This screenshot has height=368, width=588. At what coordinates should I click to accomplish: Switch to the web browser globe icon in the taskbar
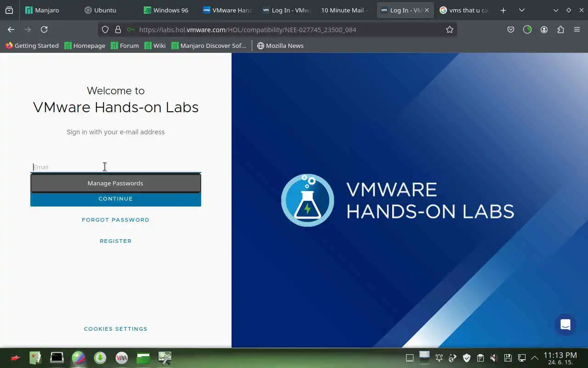pyautogui.click(x=79, y=358)
